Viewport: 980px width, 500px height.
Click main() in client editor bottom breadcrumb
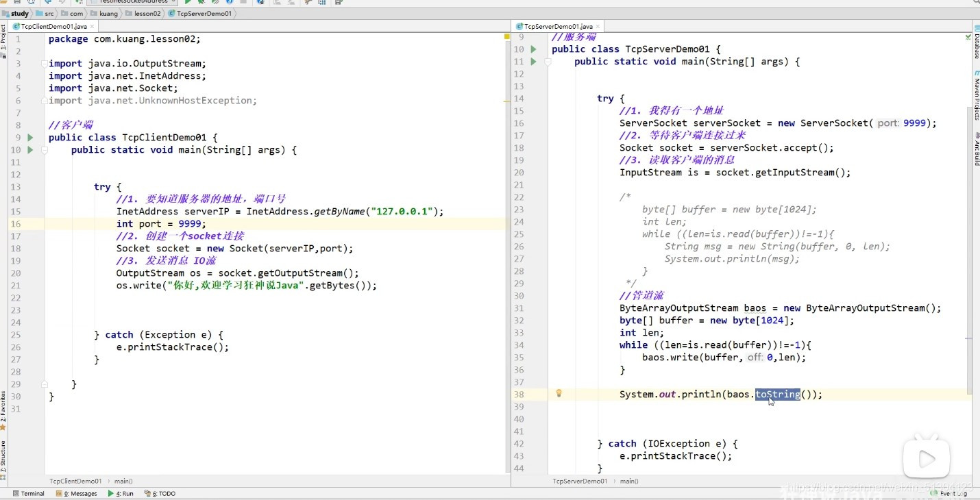tap(123, 482)
